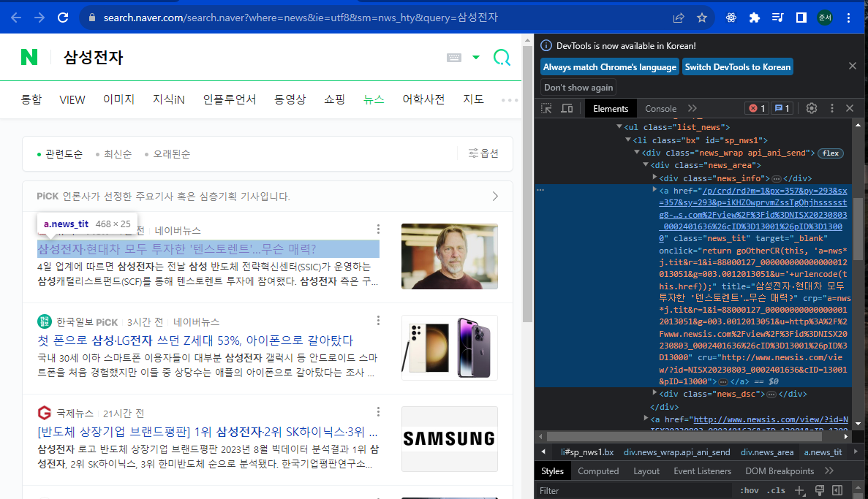Click the New Style Rule plus icon
868x499 pixels.
click(799, 490)
